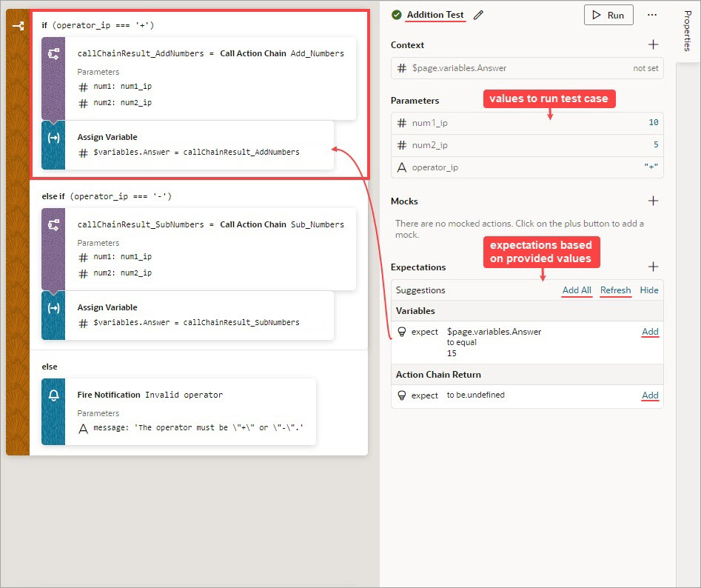Image resolution: width=701 pixels, height=588 pixels.
Task: Edit the Addition Test name with pencil icon
Action: coord(478,16)
